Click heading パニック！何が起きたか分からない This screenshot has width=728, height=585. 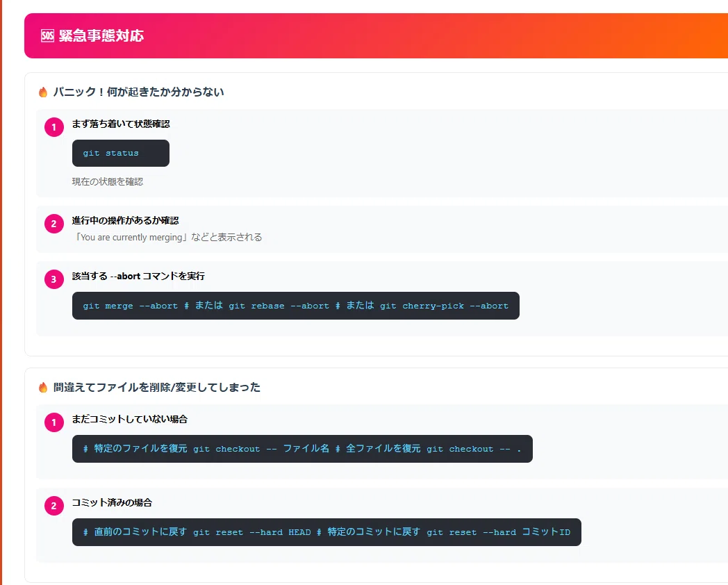138,92
